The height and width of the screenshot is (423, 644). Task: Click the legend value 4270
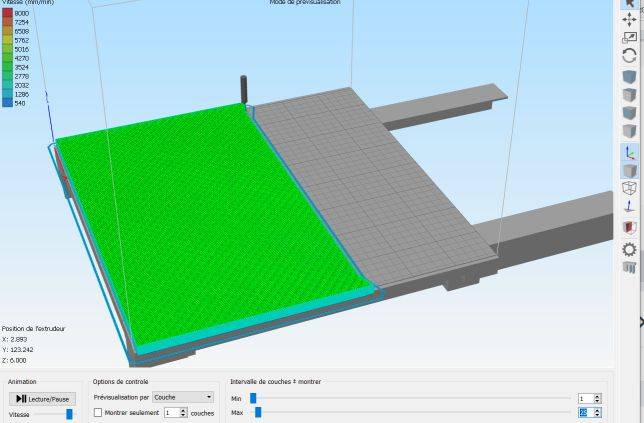pos(22,58)
